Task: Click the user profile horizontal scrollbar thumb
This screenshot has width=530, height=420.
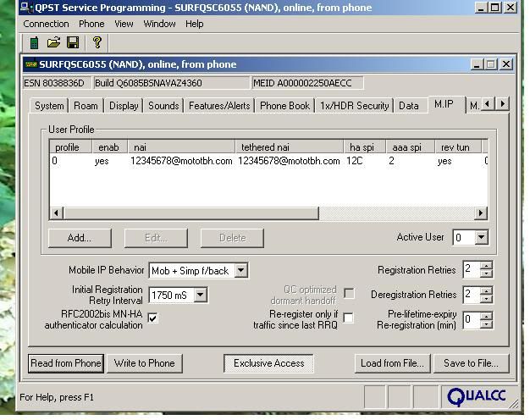Action: (x=190, y=213)
